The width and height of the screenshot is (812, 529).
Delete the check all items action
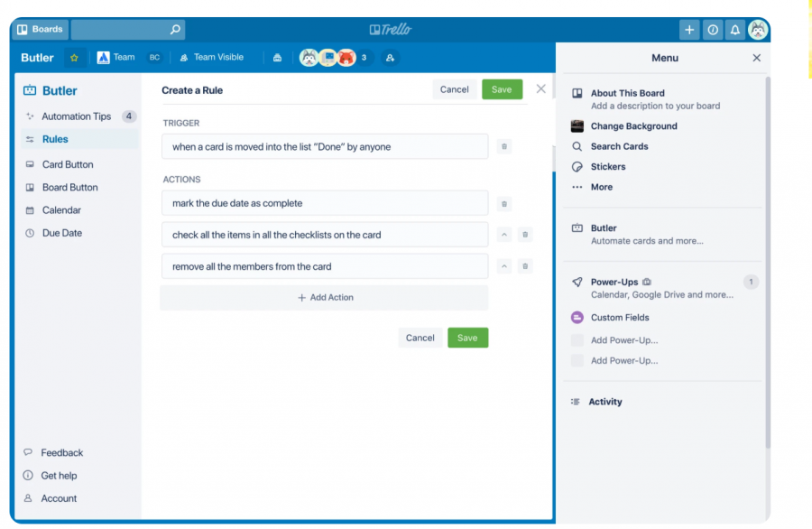click(x=524, y=235)
